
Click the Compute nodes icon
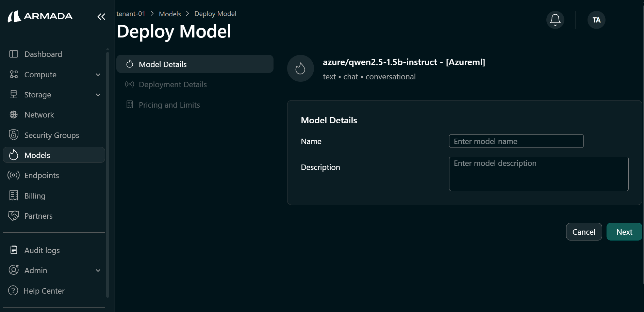[x=14, y=74]
